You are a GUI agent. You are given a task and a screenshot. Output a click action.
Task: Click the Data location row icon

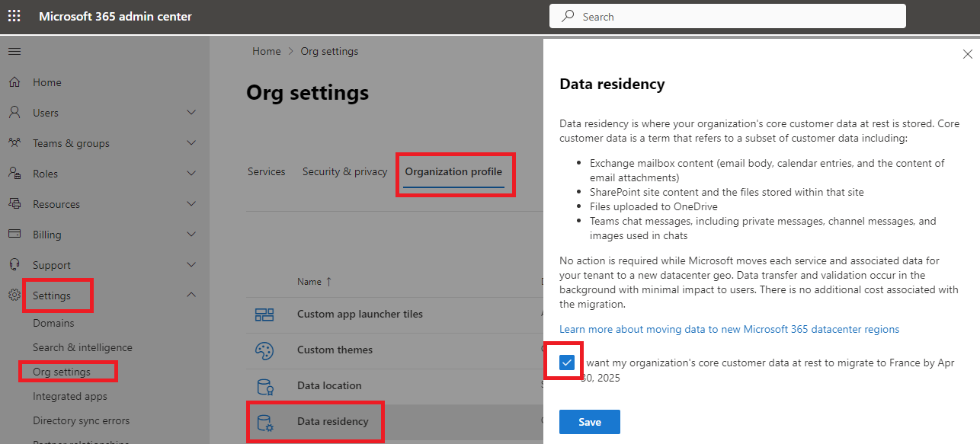coord(264,386)
